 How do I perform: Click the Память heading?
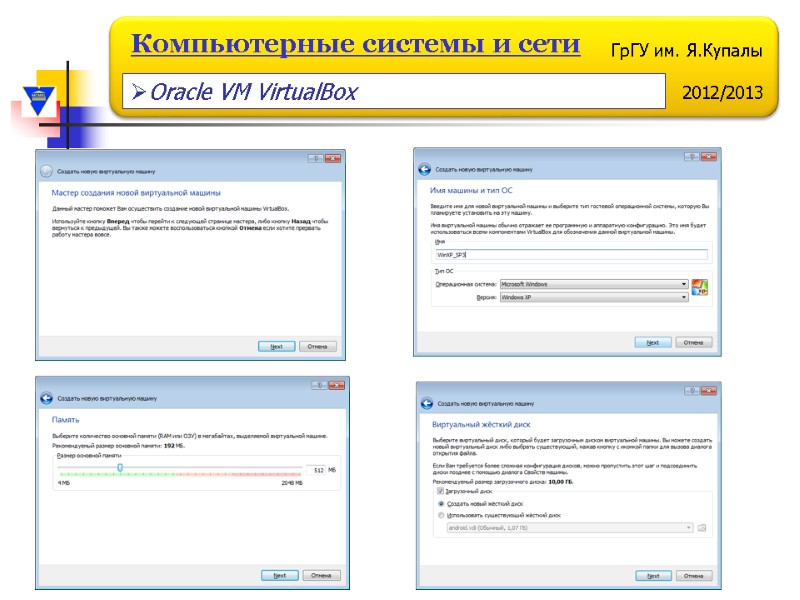click(65, 420)
